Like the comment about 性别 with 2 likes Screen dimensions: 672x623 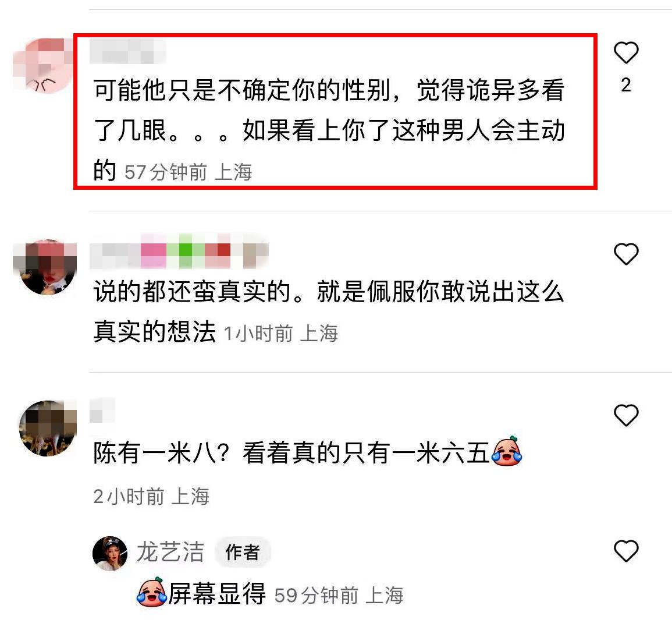[x=626, y=52]
